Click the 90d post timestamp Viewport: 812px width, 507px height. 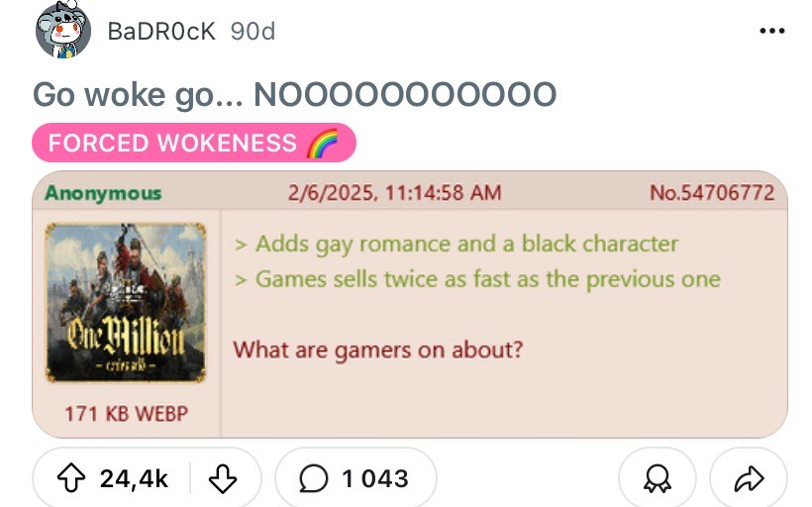coord(253,31)
